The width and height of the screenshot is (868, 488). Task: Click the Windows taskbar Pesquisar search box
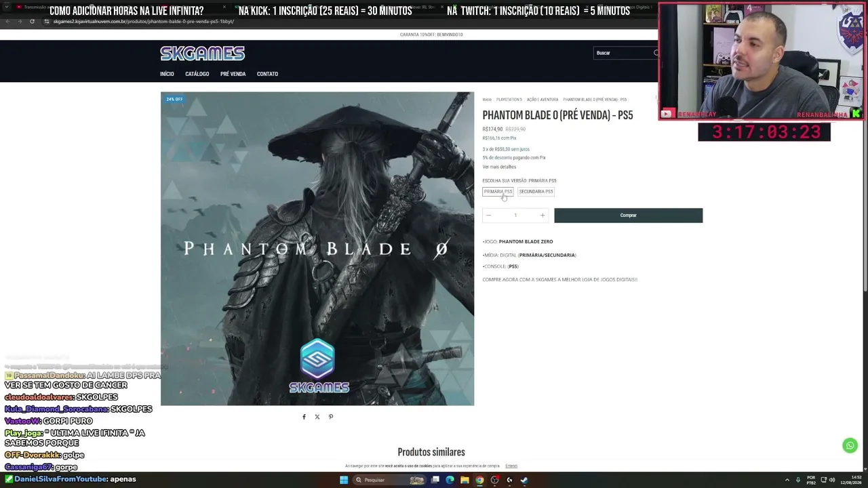pyautogui.click(x=389, y=480)
